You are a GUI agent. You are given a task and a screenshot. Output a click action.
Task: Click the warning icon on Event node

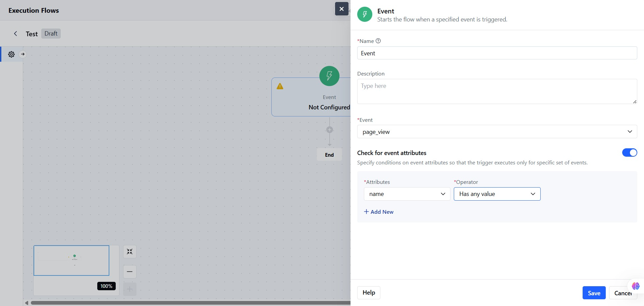280,86
